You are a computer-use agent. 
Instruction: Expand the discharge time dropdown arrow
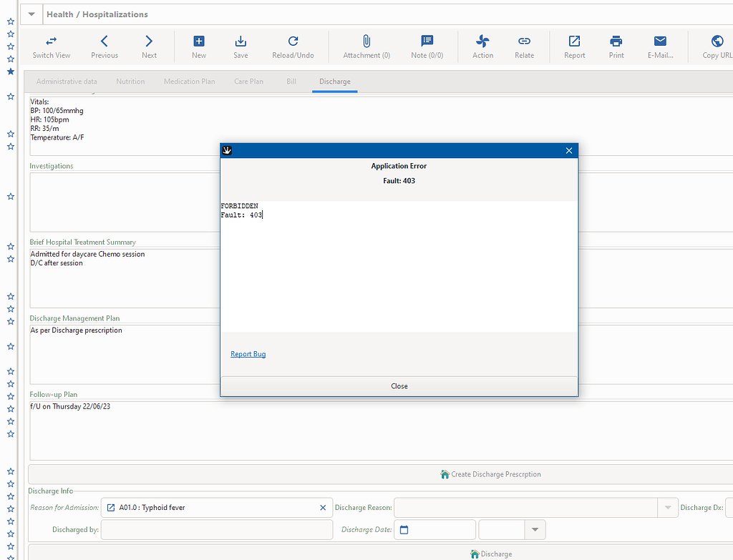click(535, 530)
